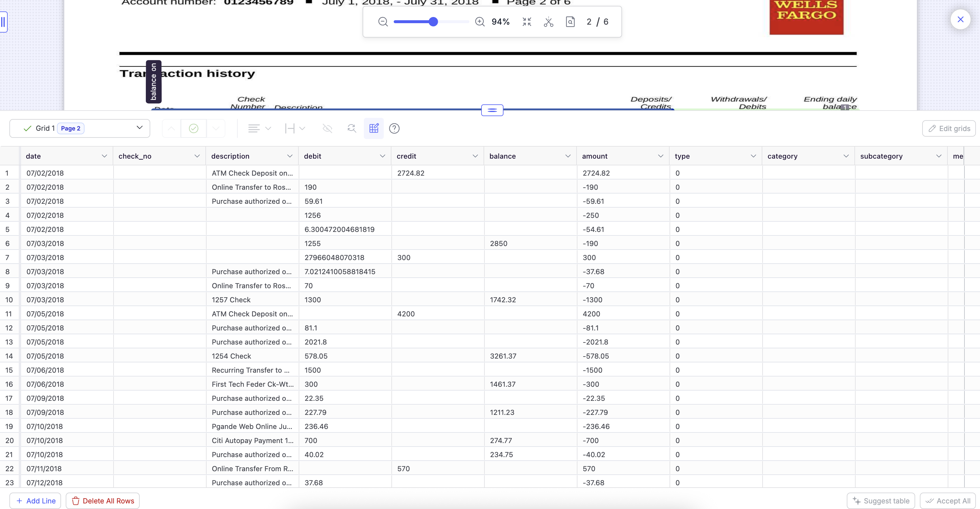Click the fit-to-screen collapse arrows icon

tap(526, 22)
